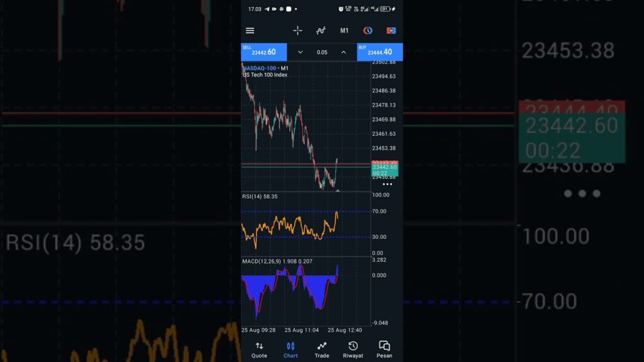
Task: Open the hamburger menu
Action: tap(250, 30)
